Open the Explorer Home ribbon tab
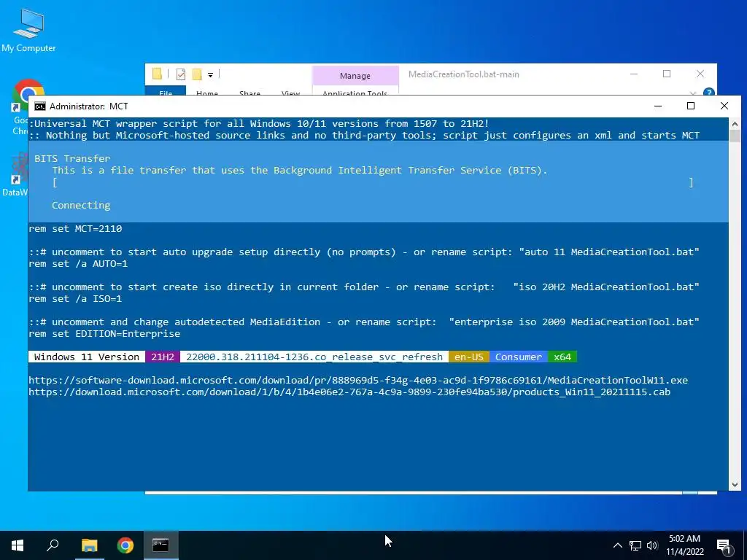 pos(206,93)
